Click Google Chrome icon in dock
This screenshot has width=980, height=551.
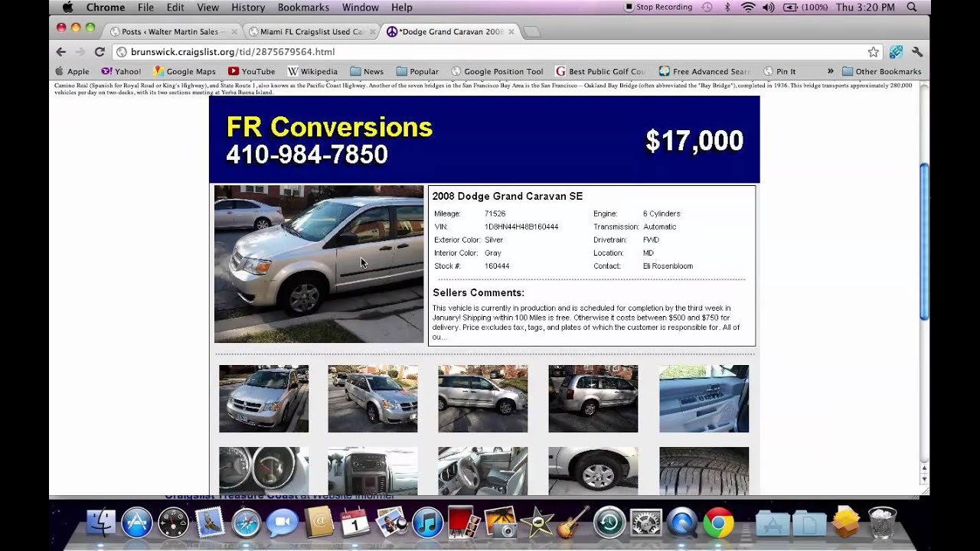point(718,523)
